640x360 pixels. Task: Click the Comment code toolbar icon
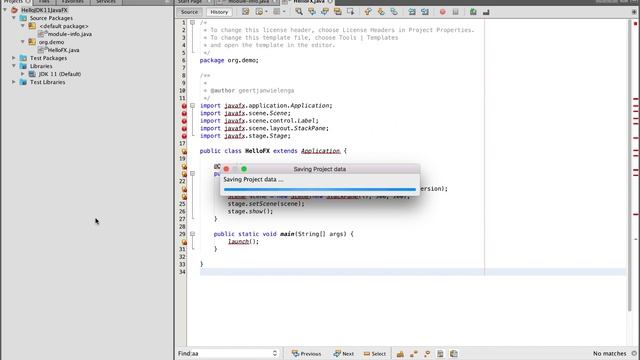(x=473, y=12)
